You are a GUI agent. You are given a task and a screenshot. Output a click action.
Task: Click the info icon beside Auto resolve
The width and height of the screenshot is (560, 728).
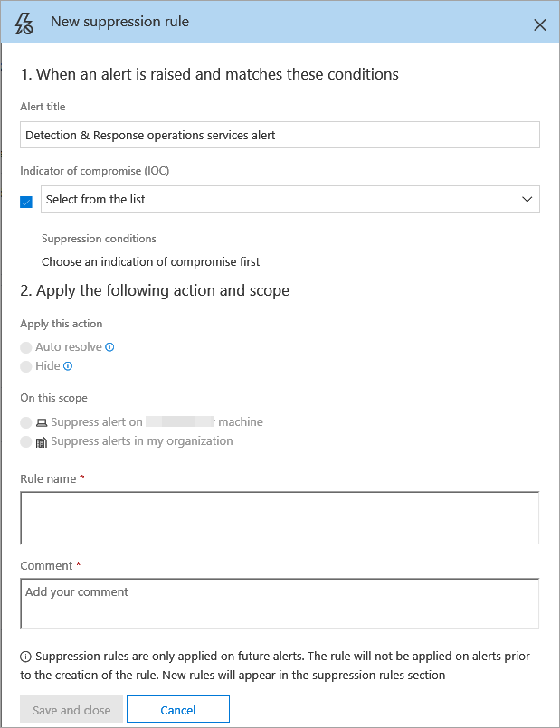[x=110, y=347]
